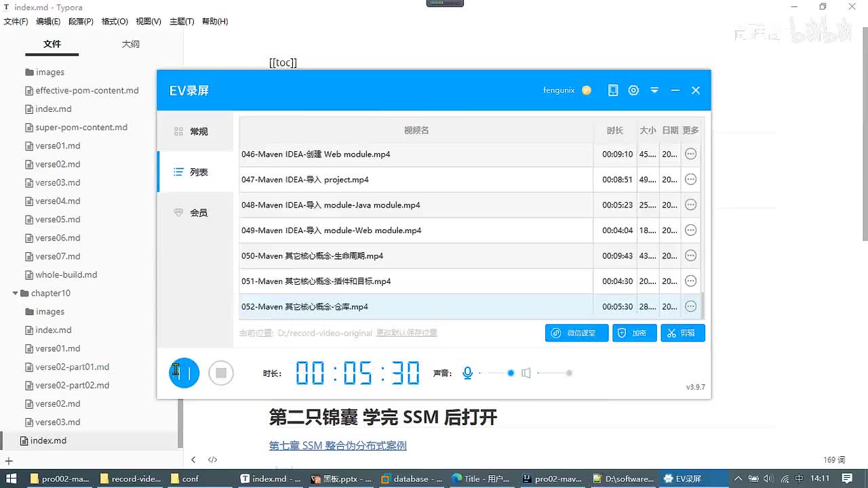Click the microphone icon
Image resolution: width=868 pixels, height=488 pixels.
[467, 373]
